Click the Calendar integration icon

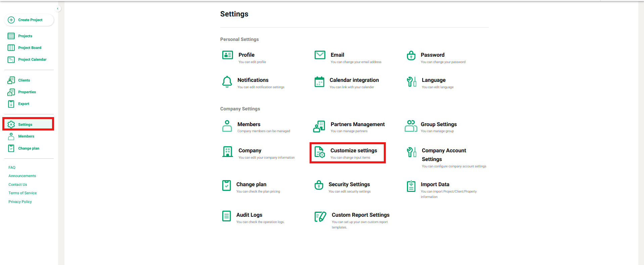(x=319, y=82)
